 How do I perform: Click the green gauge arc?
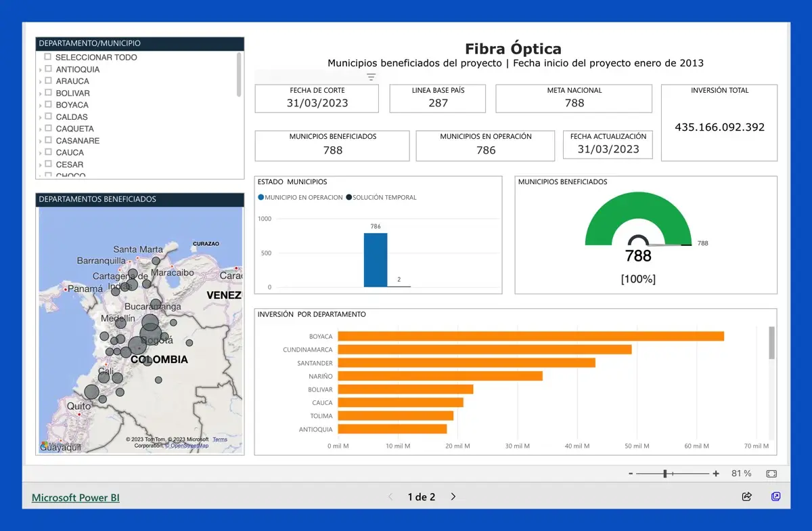coord(638,207)
